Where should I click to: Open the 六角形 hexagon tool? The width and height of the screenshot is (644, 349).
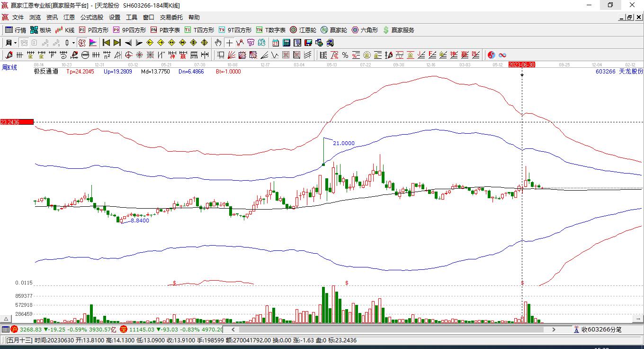click(365, 30)
